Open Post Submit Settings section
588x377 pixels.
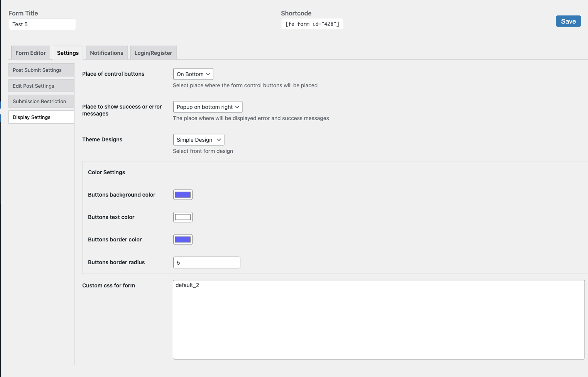pyautogui.click(x=41, y=70)
